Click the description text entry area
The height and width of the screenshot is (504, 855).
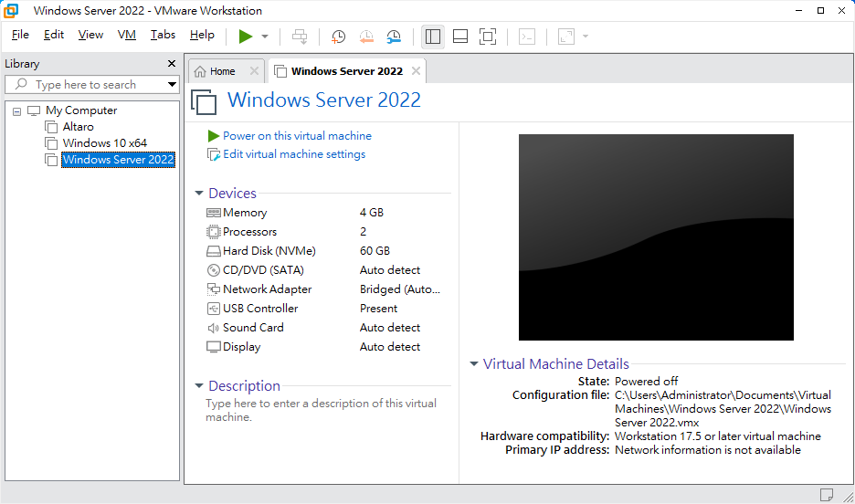pos(322,410)
